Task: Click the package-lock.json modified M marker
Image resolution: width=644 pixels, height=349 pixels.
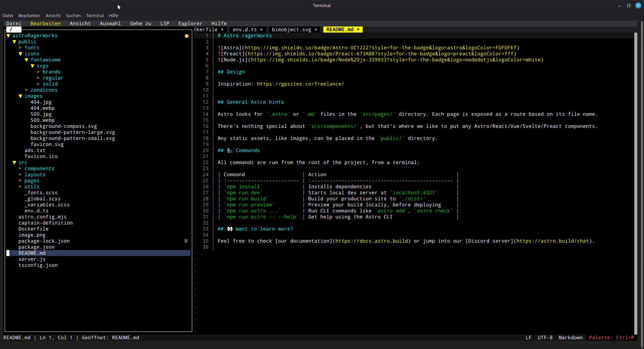Action: (186, 241)
